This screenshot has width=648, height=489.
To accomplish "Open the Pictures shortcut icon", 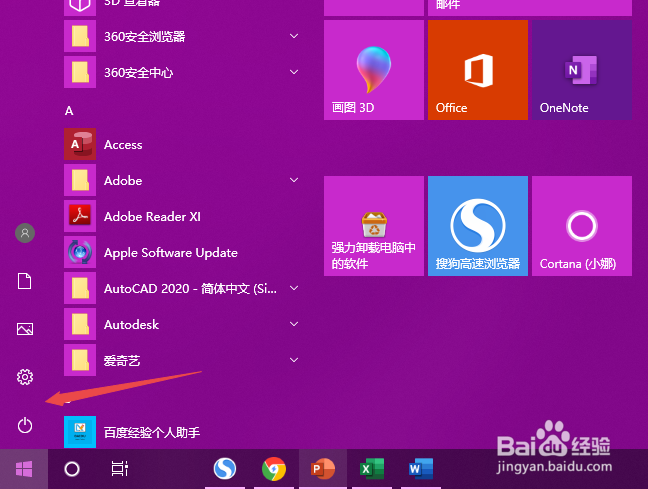I will click(x=25, y=329).
